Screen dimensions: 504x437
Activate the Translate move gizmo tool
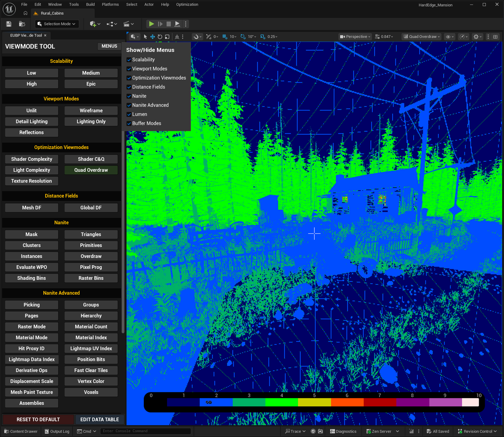[153, 37]
